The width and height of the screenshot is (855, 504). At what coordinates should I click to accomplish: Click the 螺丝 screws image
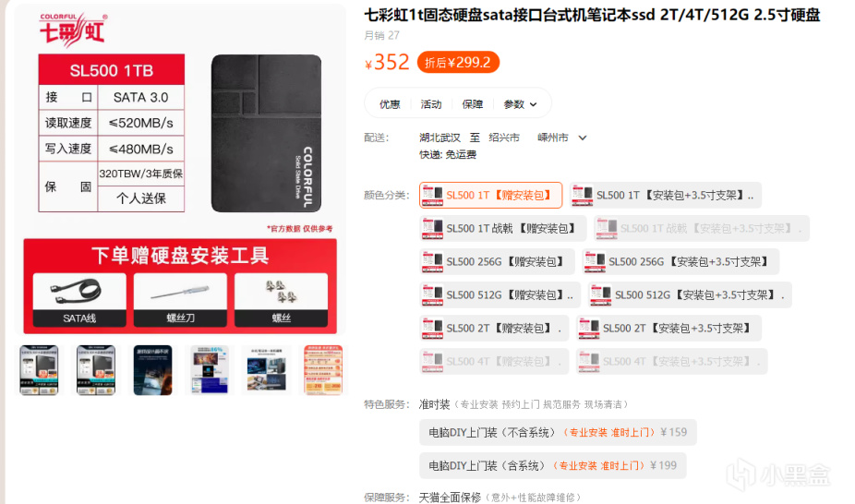pos(281,292)
